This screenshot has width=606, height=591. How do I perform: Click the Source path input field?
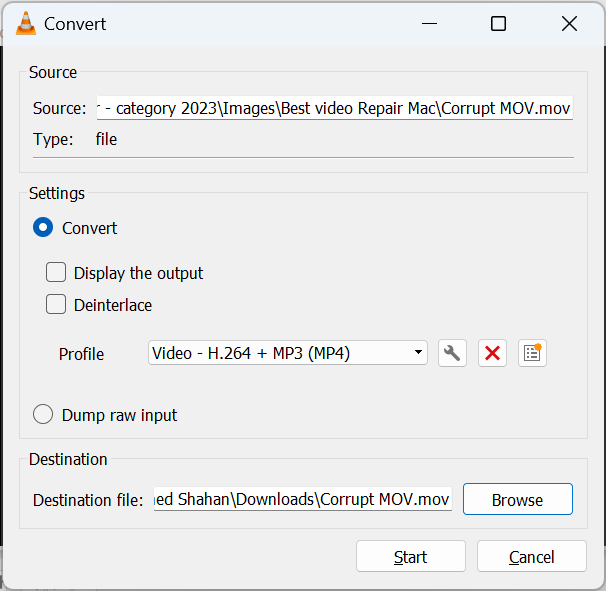[335, 108]
